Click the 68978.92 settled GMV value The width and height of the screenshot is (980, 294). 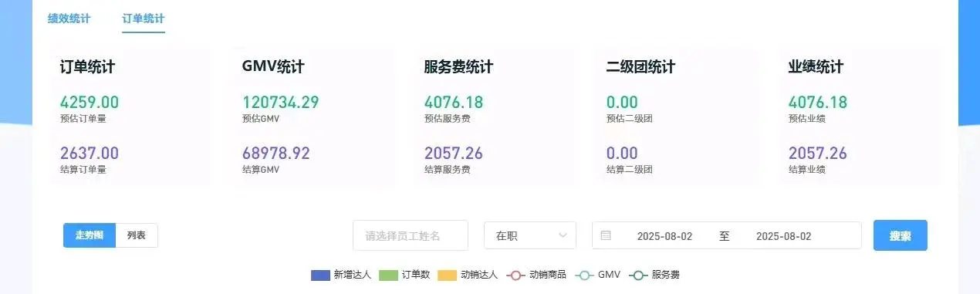[x=275, y=154]
